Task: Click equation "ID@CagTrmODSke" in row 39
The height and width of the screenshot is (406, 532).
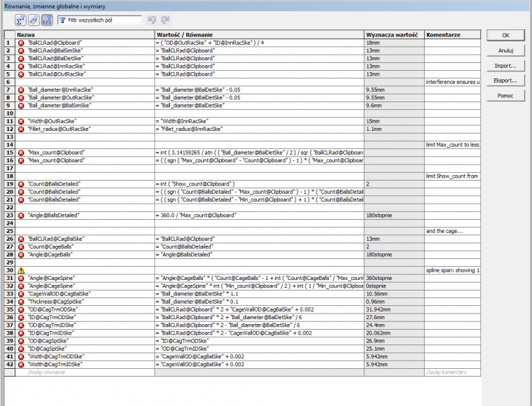Action: pyautogui.click(x=182, y=341)
